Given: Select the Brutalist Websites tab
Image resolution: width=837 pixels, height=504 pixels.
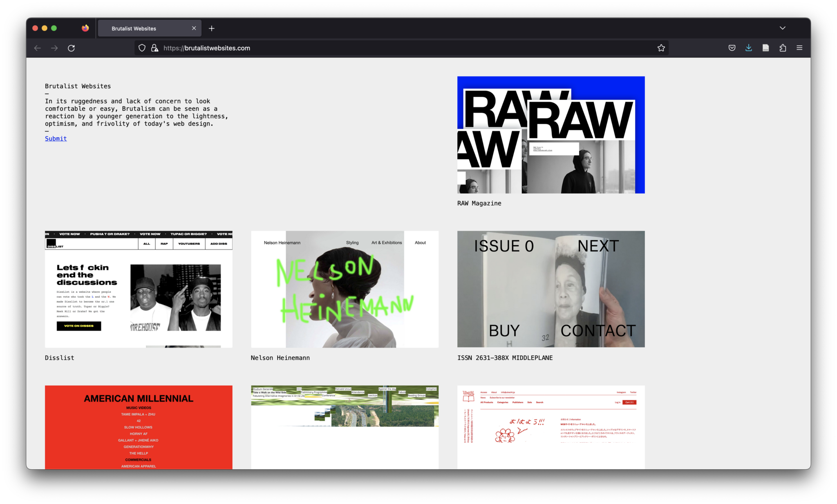Looking at the screenshot, I should 150,28.
